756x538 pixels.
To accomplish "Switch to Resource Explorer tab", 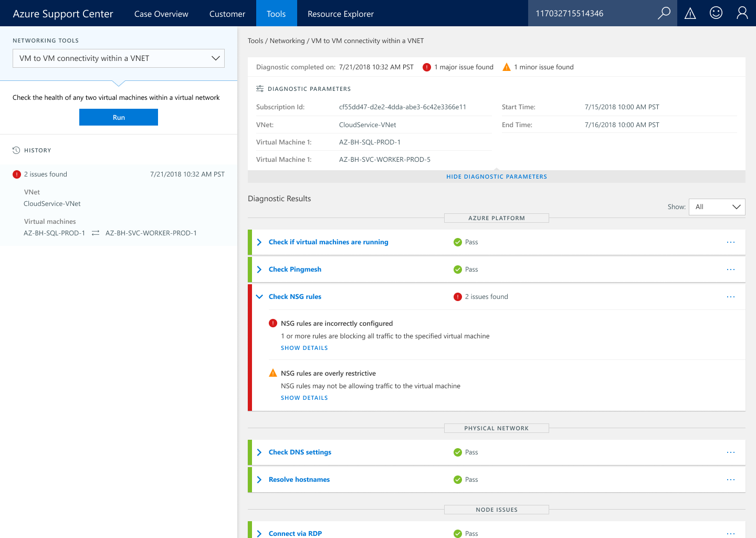I will tap(341, 14).
